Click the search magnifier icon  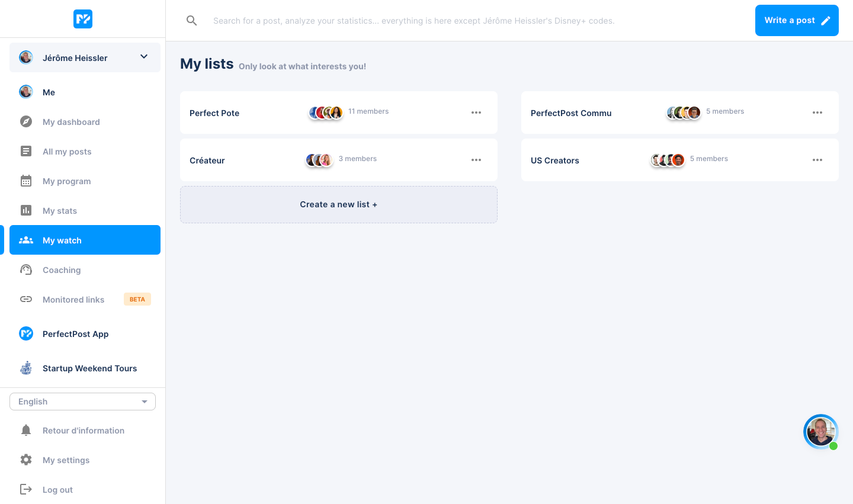[x=191, y=21]
